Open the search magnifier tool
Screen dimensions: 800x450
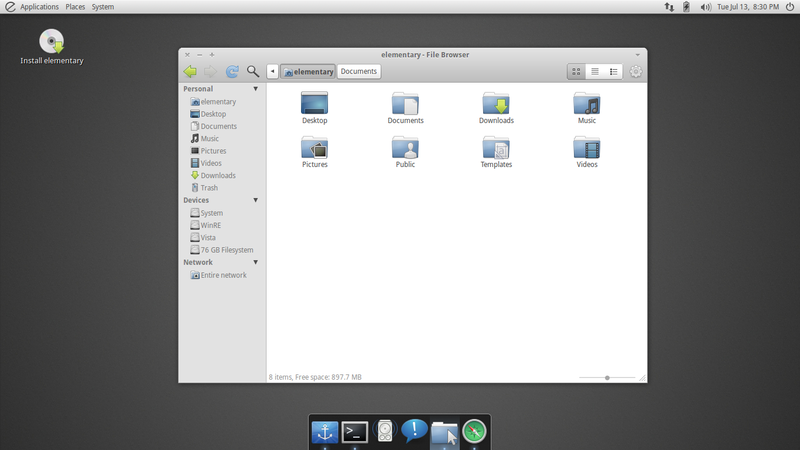(x=253, y=71)
